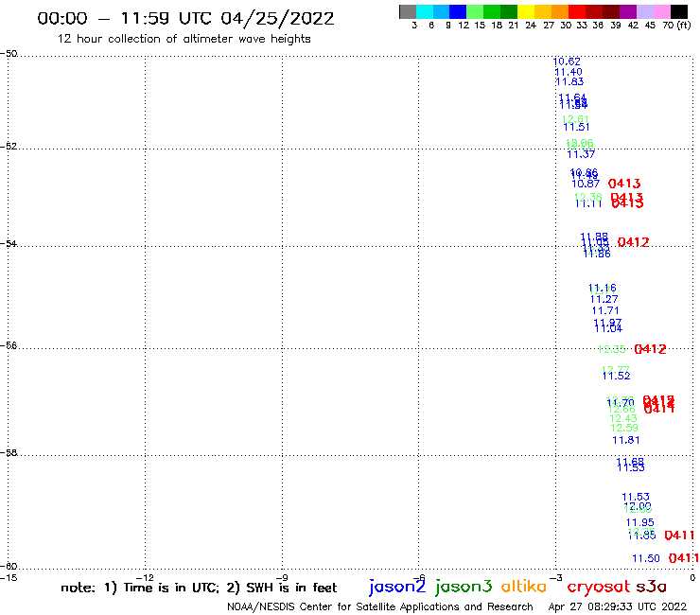Viewport: 700px width, 615px height.
Task: Click the -12 longitude axis label
Action: point(145,577)
